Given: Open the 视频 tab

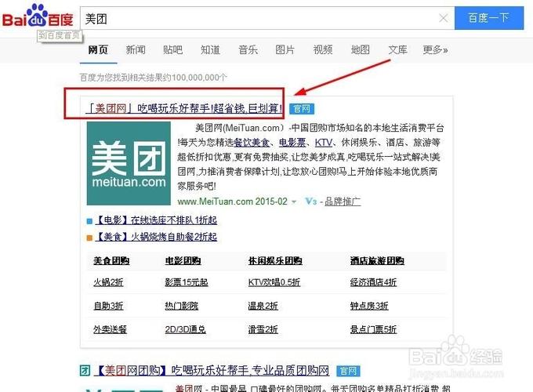Looking at the screenshot, I should [x=323, y=50].
